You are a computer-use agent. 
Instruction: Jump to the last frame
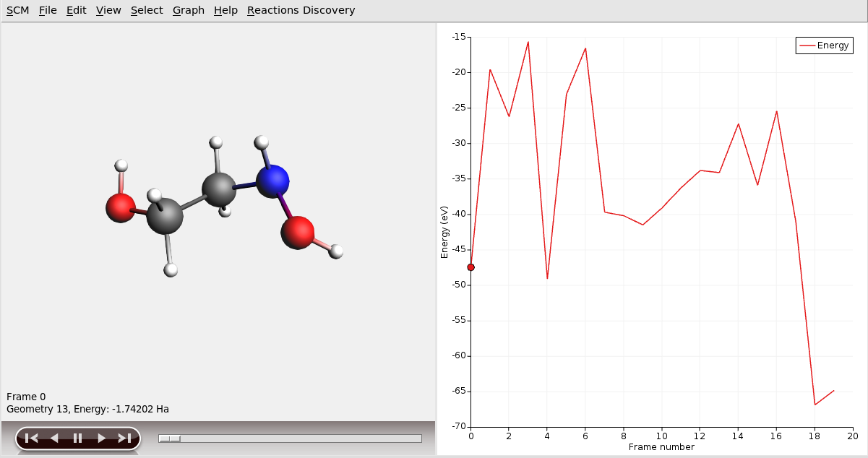point(124,438)
